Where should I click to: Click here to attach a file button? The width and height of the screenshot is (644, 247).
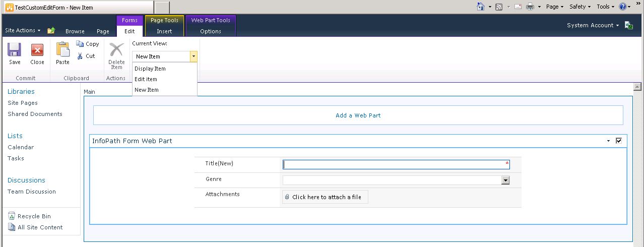coord(326,197)
